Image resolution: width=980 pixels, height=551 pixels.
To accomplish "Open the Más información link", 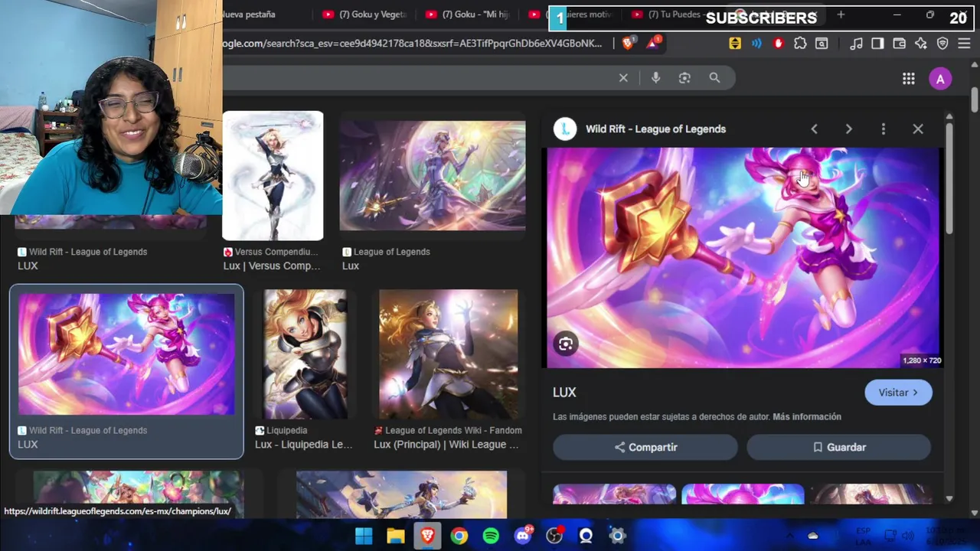I will (x=807, y=417).
